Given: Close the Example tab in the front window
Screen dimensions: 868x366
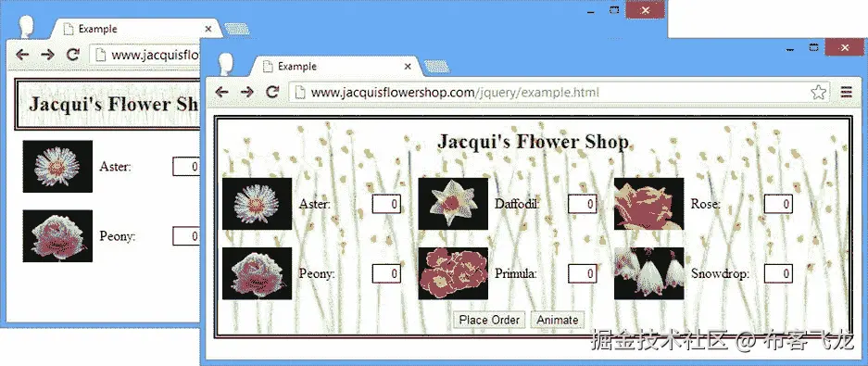Looking at the screenshot, I should tap(408, 67).
